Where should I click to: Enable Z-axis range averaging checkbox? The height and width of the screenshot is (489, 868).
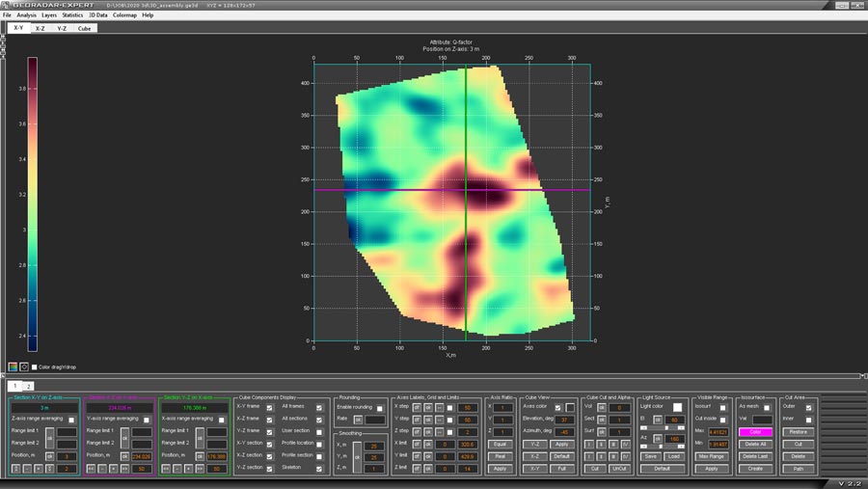(x=71, y=420)
